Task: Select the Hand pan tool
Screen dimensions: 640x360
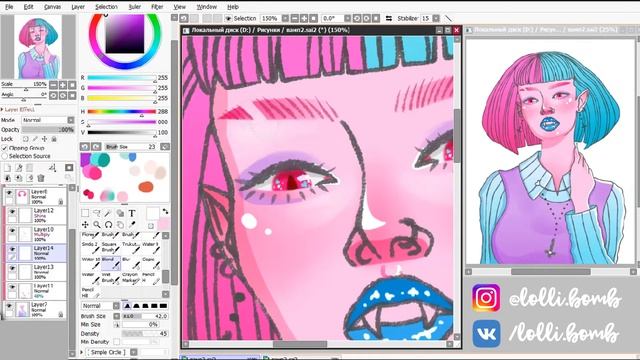Action: pyautogui.click(x=120, y=224)
